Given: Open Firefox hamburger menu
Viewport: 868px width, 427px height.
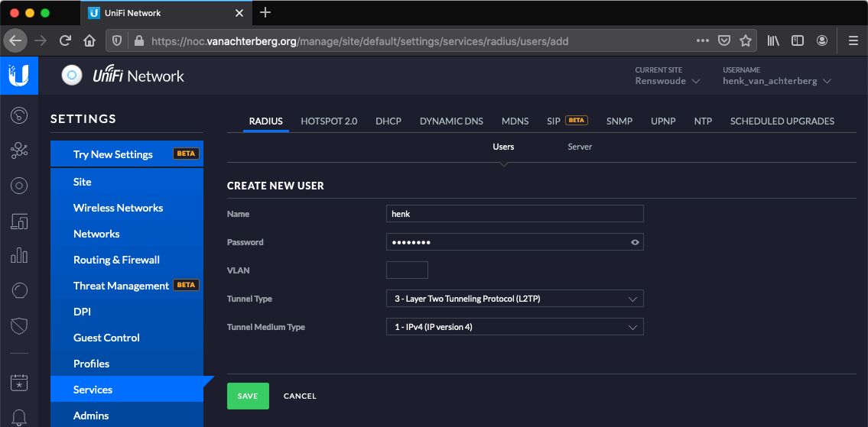Looking at the screenshot, I should tap(853, 40).
